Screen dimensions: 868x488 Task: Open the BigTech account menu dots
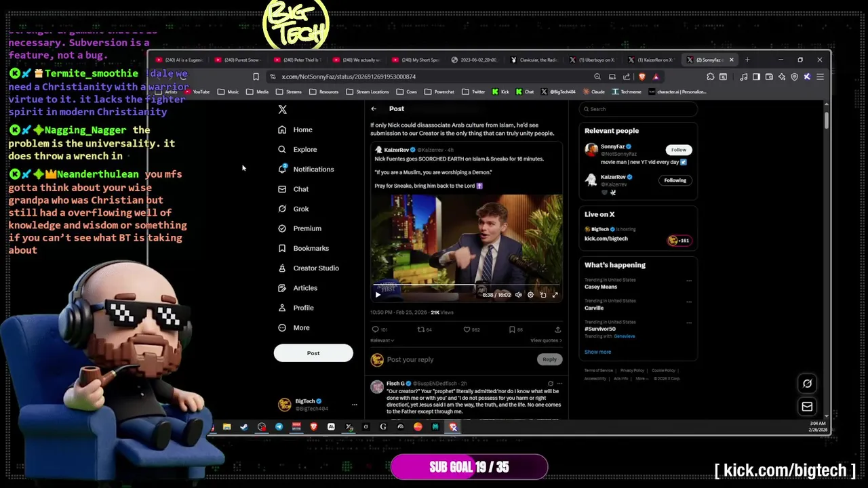pos(354,405)
